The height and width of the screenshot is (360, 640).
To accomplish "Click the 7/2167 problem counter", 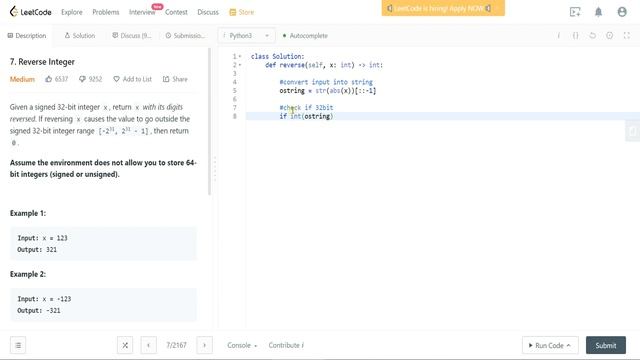I will (176, 345).
